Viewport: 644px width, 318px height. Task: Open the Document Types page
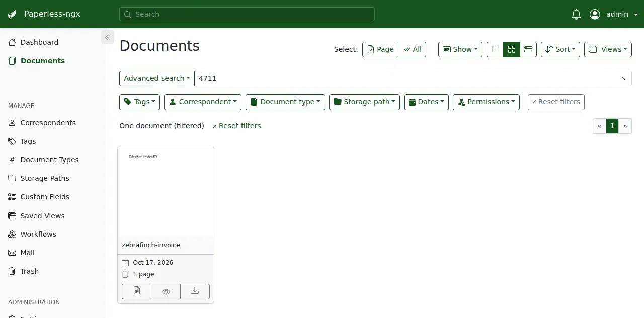pos(49,160)
